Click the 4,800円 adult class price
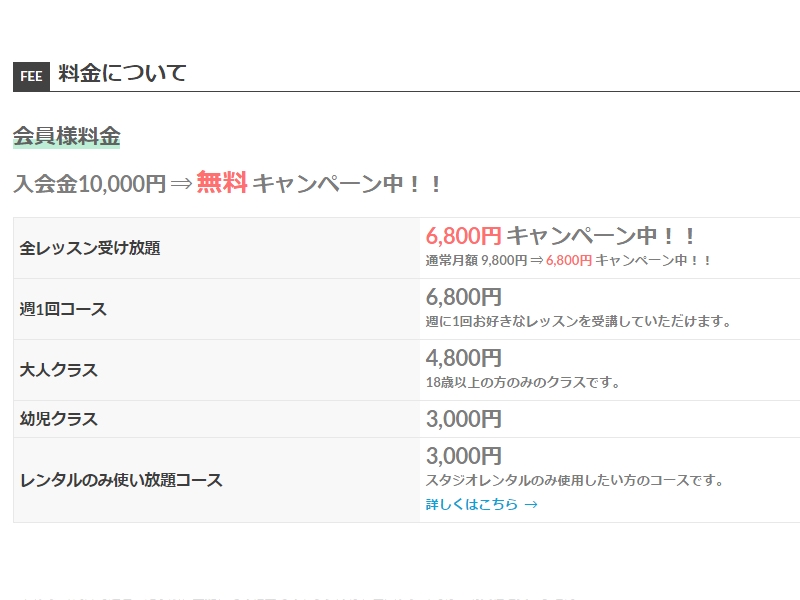This screenshot has height=600, width=800. tap(463, 358)
